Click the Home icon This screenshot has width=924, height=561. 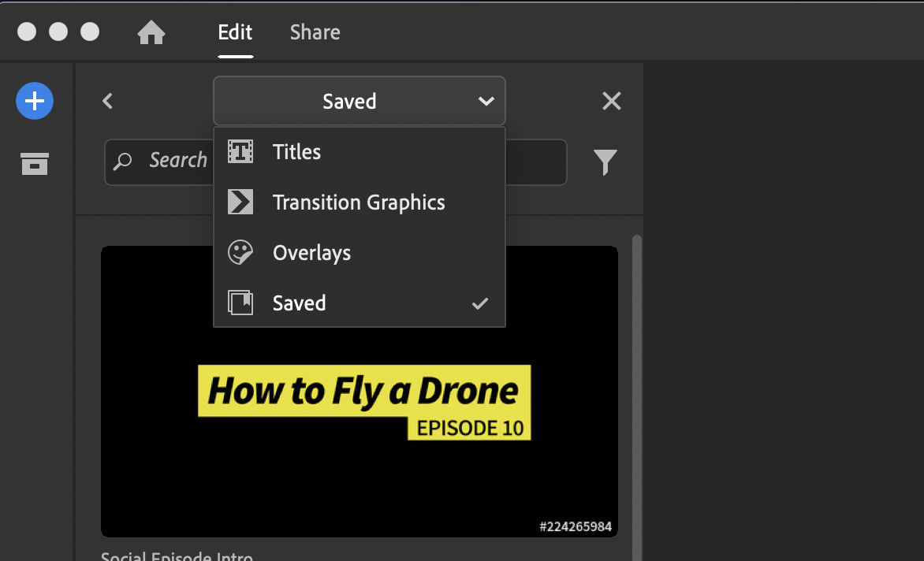151,32
